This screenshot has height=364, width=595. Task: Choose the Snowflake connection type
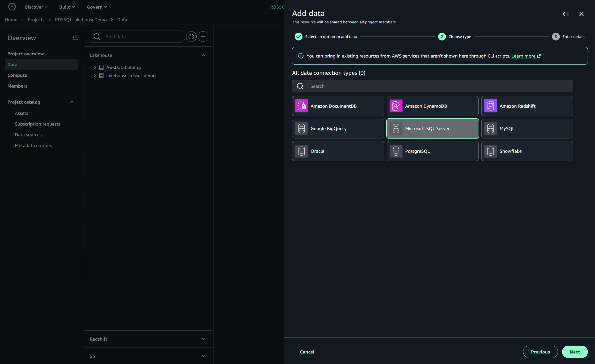(x=527, y=151)
